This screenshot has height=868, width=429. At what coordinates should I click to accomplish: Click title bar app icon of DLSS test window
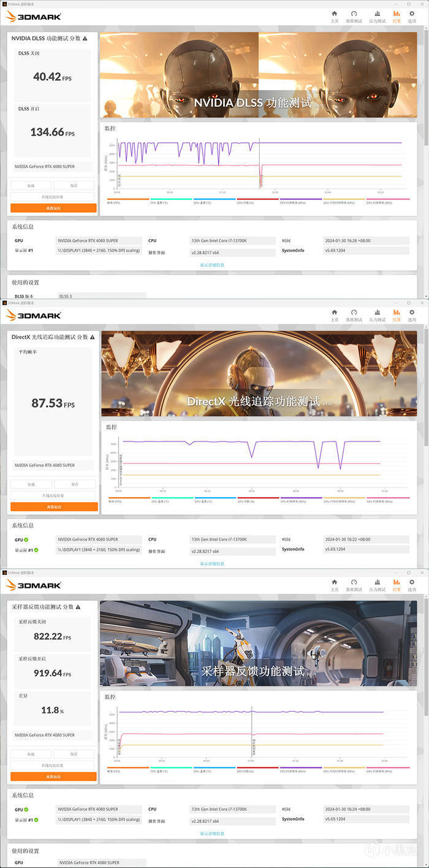[x=5, y=4]
